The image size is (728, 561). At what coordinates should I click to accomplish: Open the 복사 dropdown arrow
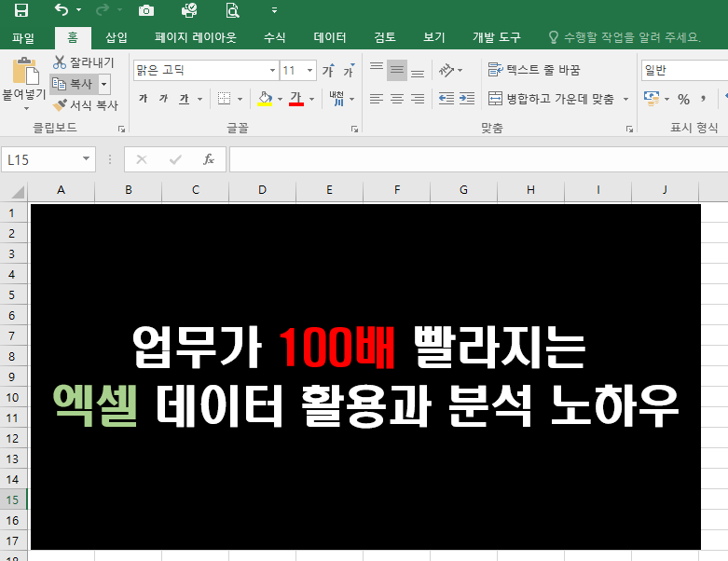coord(104,84)
